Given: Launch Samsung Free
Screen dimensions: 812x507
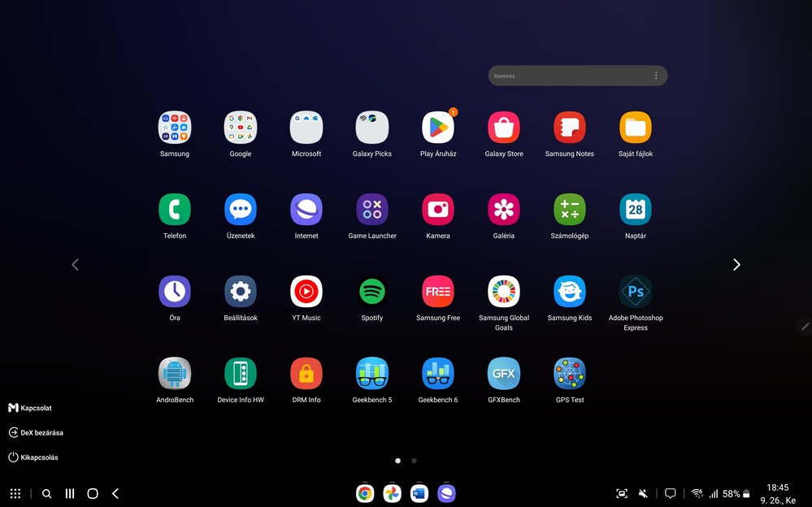Looking at the screenshot, I should (438, 292).
